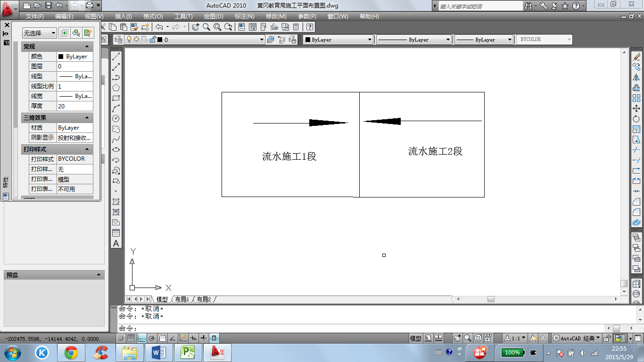Collapse the 三维效果 properties section
The width and height of the screenshot is (644, 362).
pyautogui.click(x=87, y=117)
